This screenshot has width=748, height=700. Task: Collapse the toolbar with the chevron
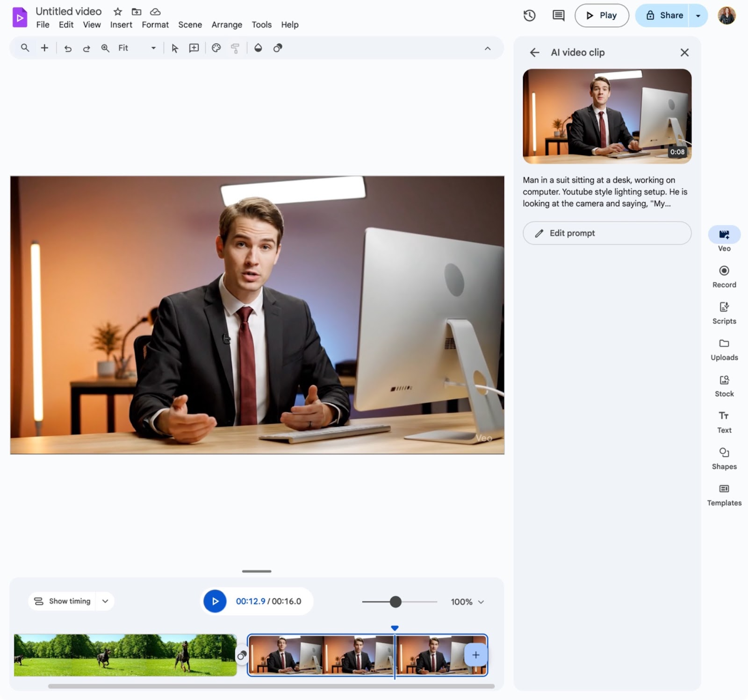tap(488, 49)
